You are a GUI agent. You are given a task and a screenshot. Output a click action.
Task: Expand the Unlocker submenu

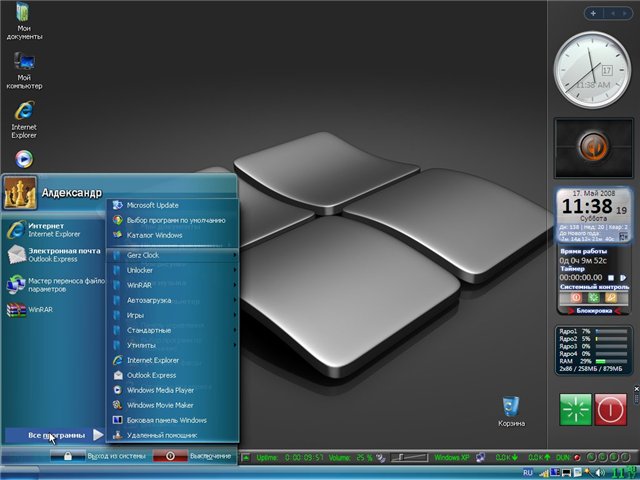[172, 270]
